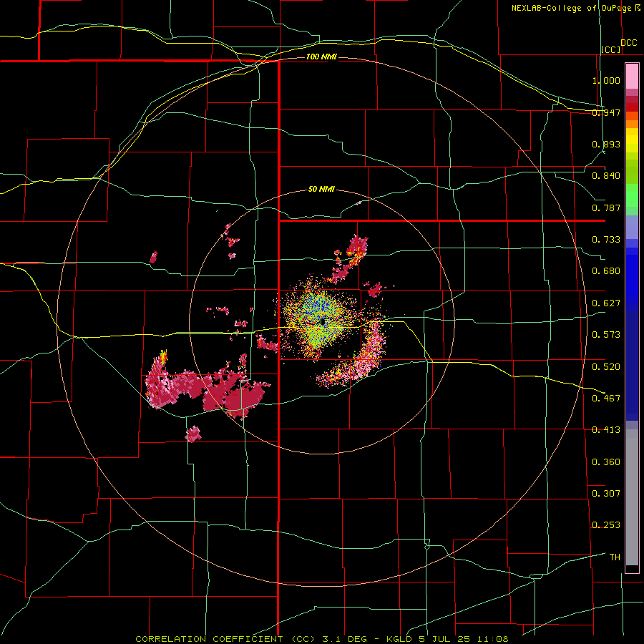Click the 0.520 color scale value

point(606,367)
